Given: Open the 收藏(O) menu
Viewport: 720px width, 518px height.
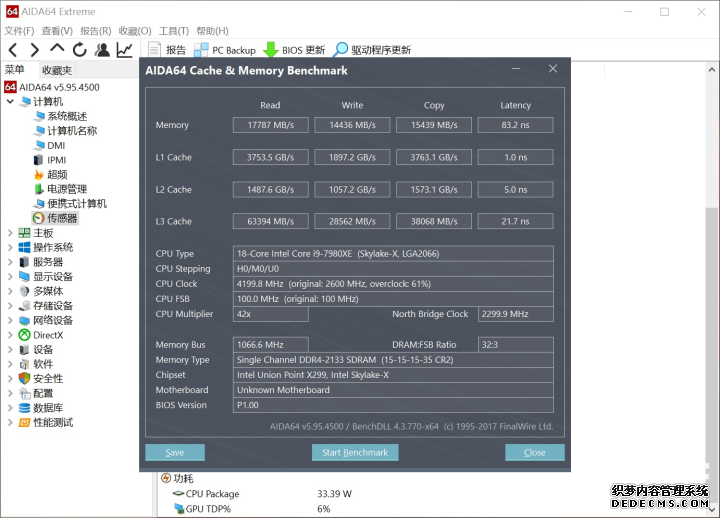Looking at the screenshot, I should (135, 31).
